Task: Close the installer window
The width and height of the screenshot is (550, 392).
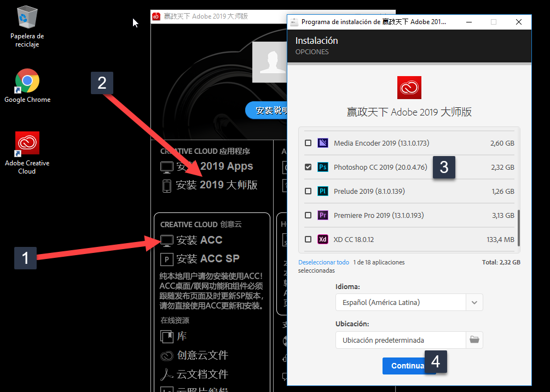Action: click(519, 22)
